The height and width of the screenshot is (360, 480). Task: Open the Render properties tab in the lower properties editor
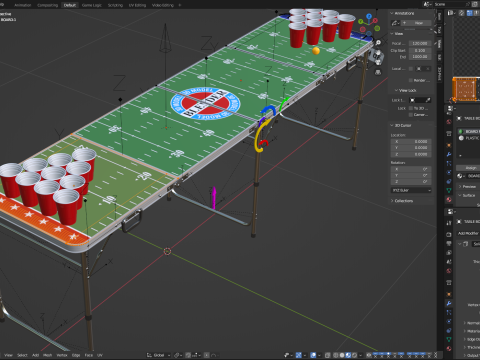point(449,234)
